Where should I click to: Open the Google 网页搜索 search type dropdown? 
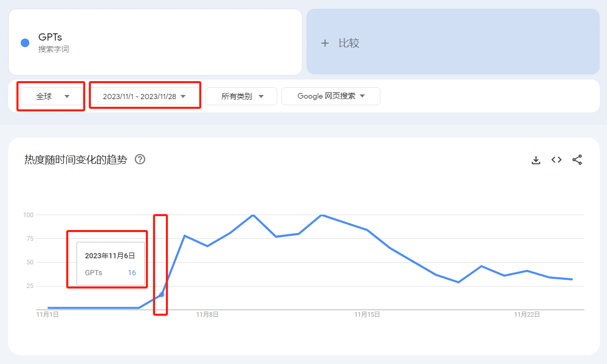point(331,97)
